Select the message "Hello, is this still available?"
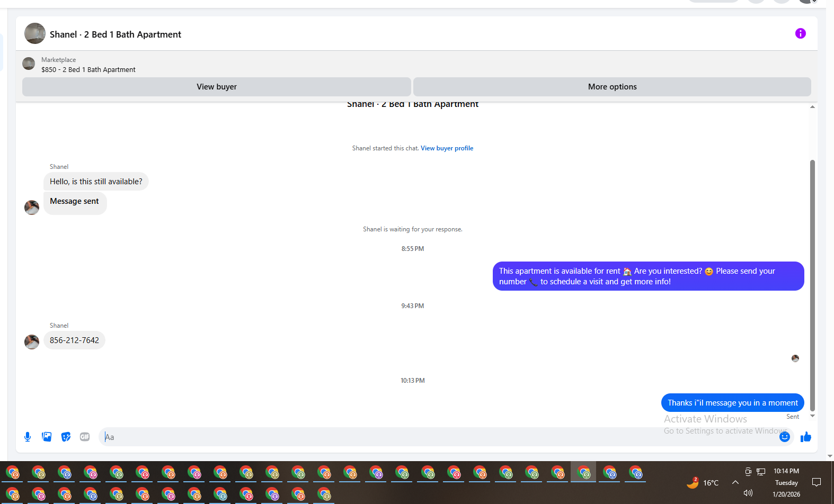The height and width of the screenshot is (504, 834). [96, 182]
